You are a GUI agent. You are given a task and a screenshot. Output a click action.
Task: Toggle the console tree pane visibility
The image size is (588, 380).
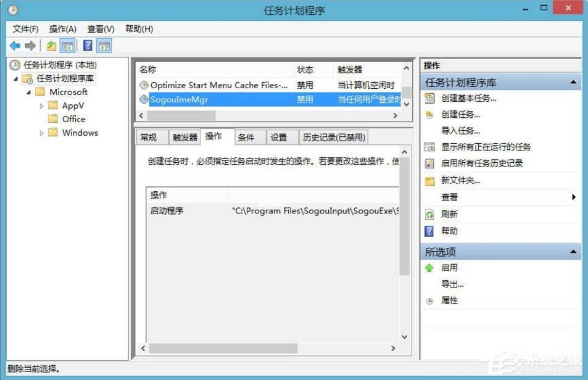(x=68, y=45)
